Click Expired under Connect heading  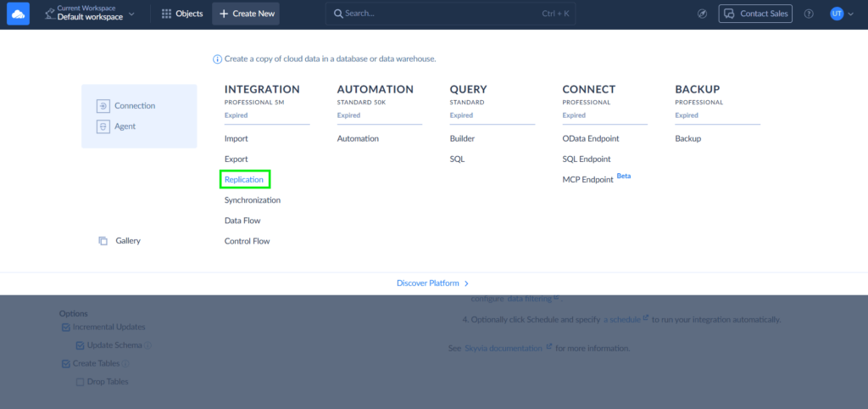coord(574,116)
